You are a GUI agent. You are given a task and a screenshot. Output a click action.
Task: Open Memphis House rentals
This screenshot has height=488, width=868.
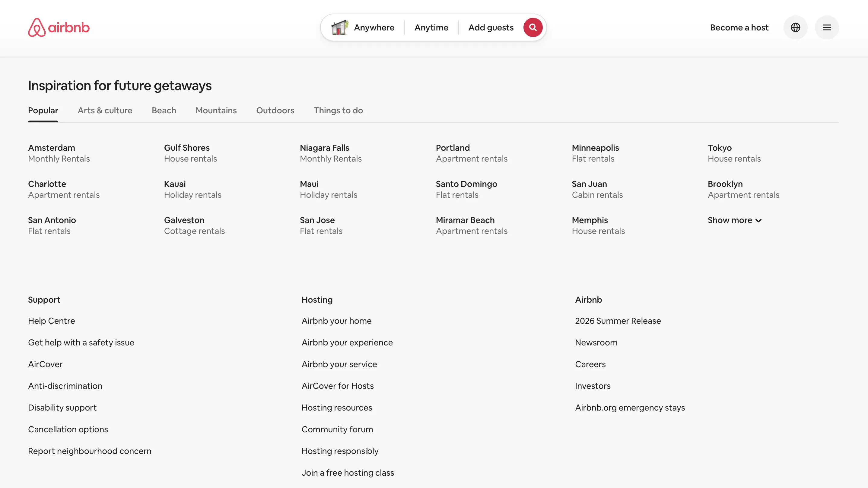click(x=598, y=225)
